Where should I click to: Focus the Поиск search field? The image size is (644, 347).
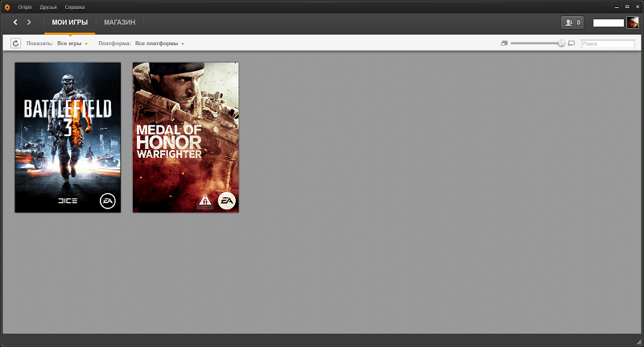coord(608,43)
